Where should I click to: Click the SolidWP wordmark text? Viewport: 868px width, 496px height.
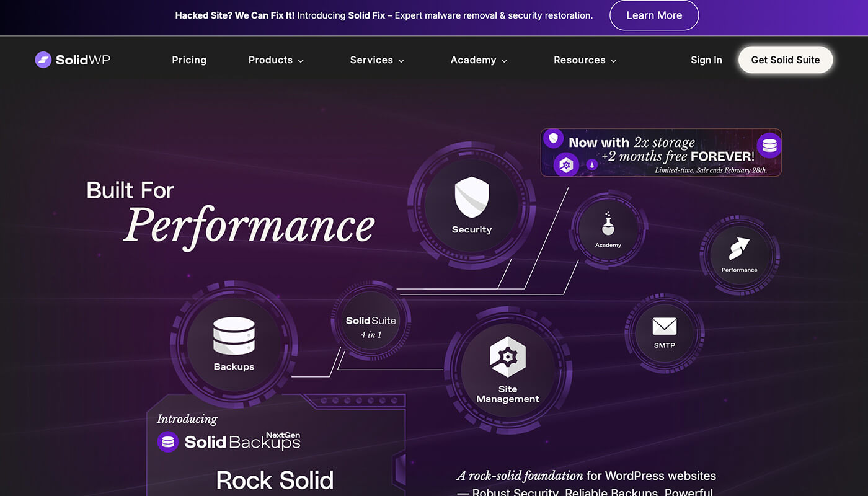[83, 60]
